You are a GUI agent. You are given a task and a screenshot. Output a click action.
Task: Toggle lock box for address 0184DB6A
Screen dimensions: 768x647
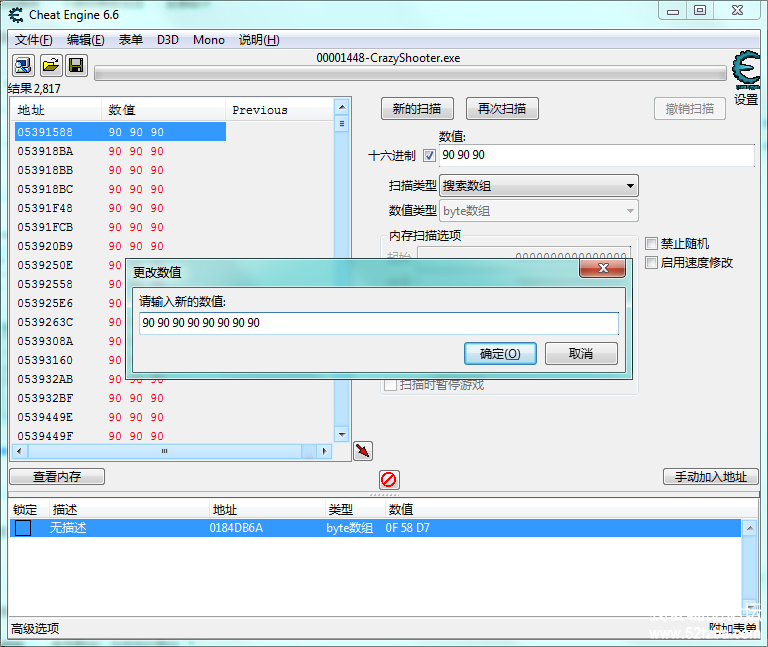coord(23,528)
